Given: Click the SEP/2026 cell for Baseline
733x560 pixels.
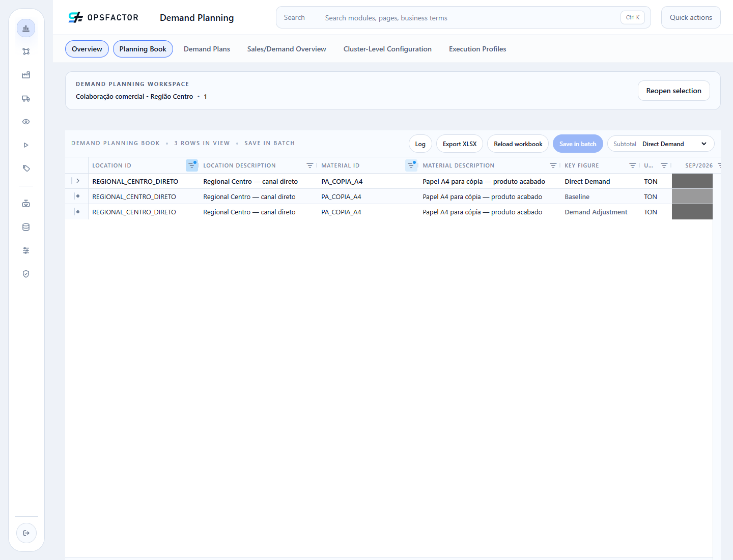Looking at the screenshot, I should coord(692,197).
